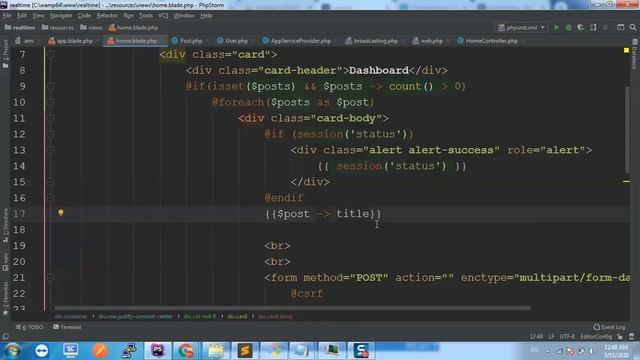Open the Refactor menu
The image size is (640, 360).
pyautogui.click(x=107, y=16)
